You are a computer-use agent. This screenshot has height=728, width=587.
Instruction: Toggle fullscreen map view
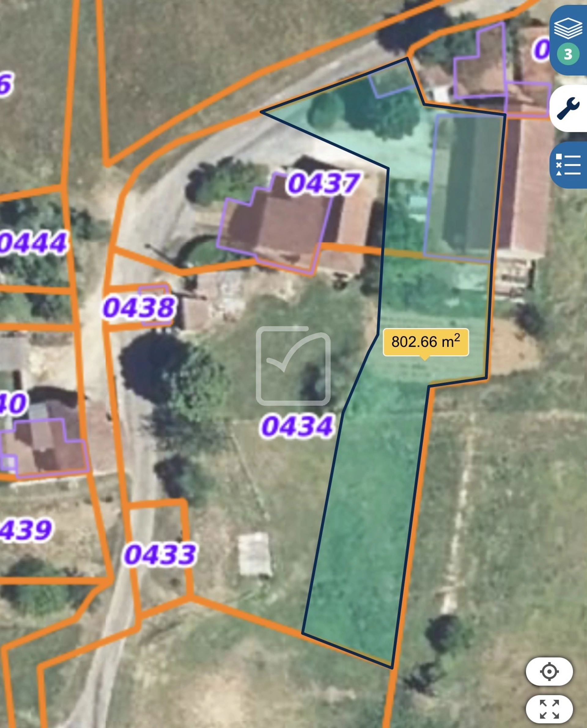coord(549,709)
